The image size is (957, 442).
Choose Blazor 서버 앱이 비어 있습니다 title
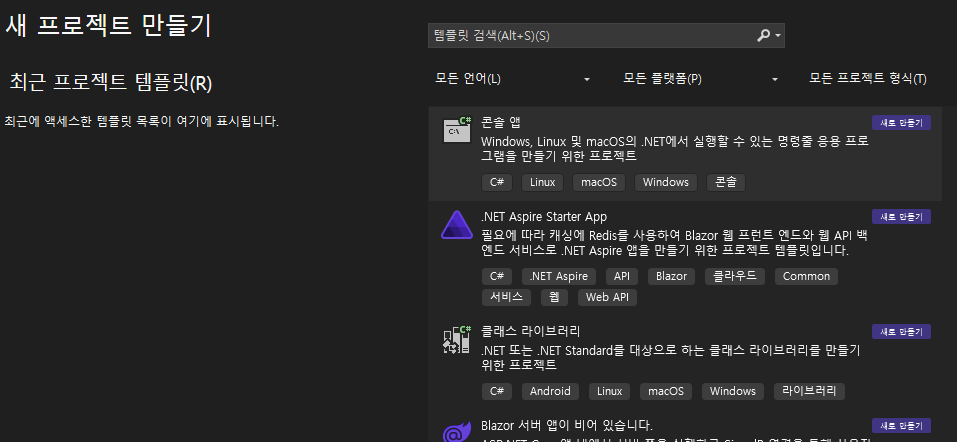coord(566,425)
